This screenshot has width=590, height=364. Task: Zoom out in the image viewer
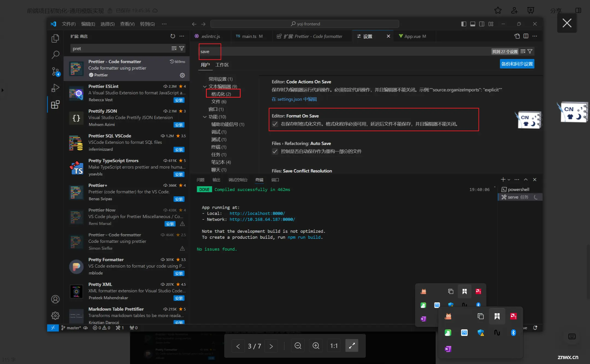(298, 346)
